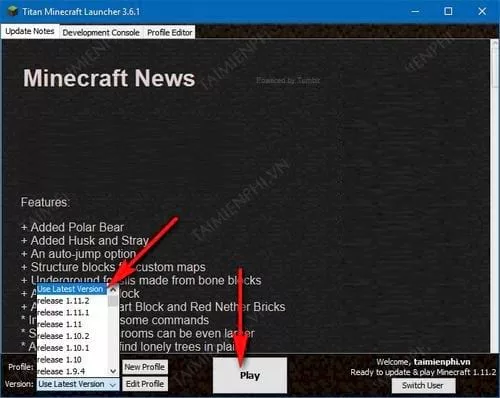Viewport: 500px width, 398px height.
Task: Switch to the Update Notes tab
Action: tap(30, 31)
